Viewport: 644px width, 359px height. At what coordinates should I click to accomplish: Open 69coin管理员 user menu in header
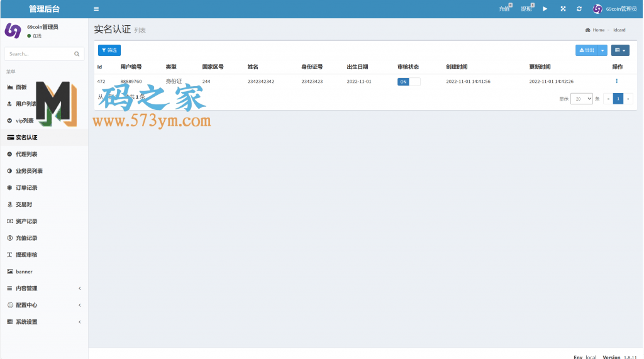pyautogui.click(x=615, y=9)
